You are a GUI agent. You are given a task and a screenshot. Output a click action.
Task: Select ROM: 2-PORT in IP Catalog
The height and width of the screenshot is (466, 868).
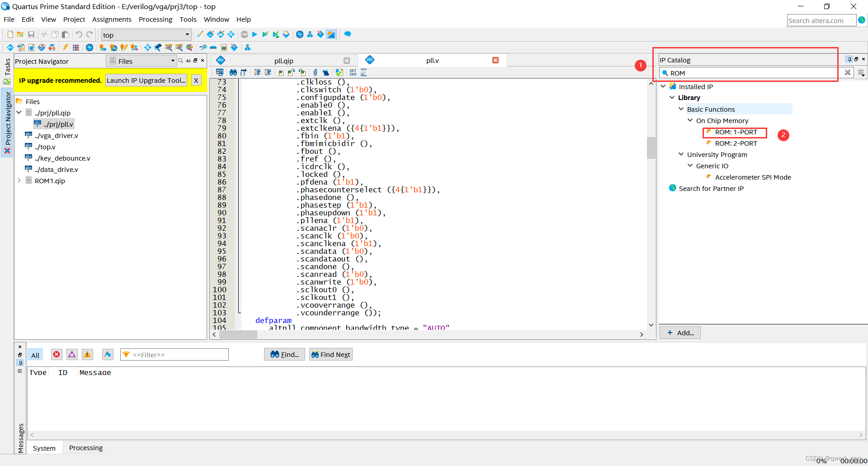736,143
